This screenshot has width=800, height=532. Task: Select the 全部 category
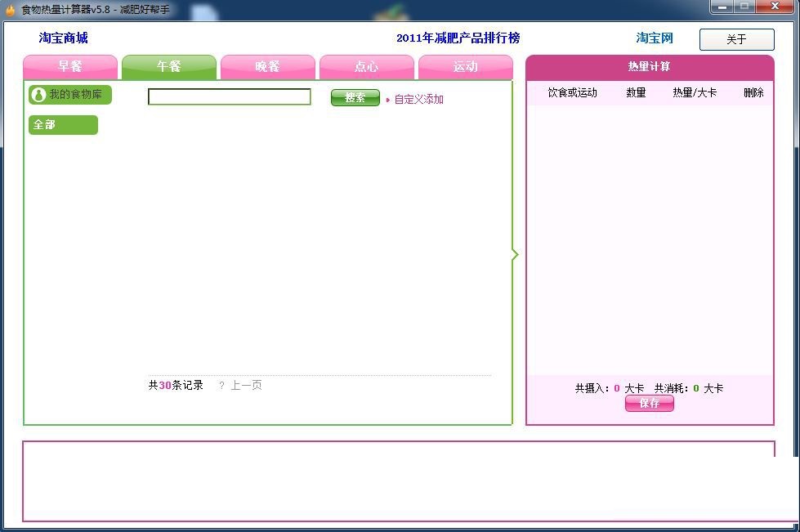click(x=63, y=125)
